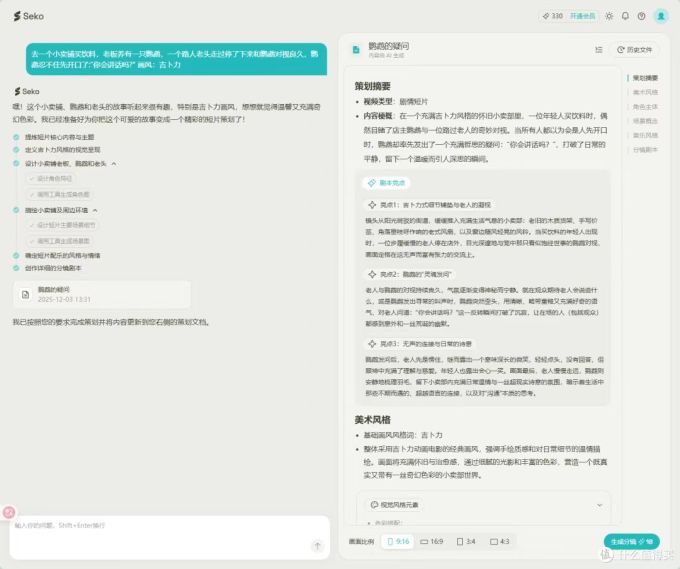The image size is (680, 569).
Task: Click the 亮点1 highlight heading
Action: [x=430, y=205]
